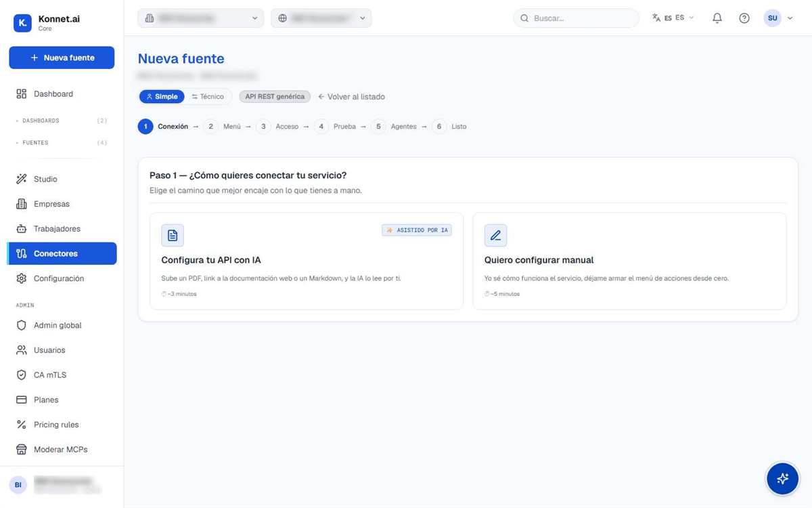Select step 3 Acceso

(277, 127)
